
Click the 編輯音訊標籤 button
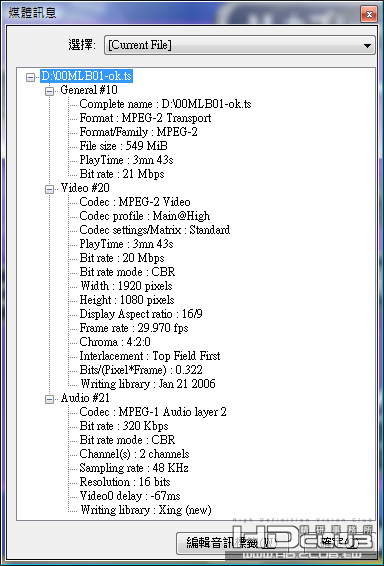[x=227, y=543]
